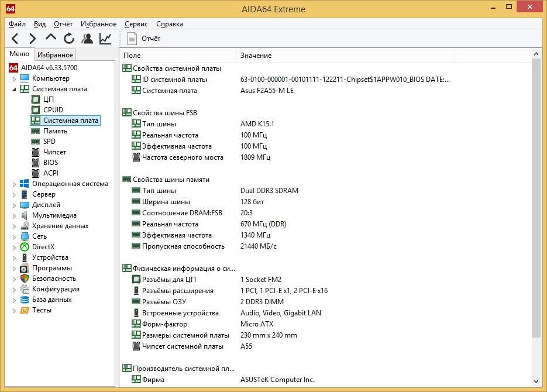This screenshot has width=547, height=392.
Task: Expand the Сеть tree node
Action: [14, 237]
